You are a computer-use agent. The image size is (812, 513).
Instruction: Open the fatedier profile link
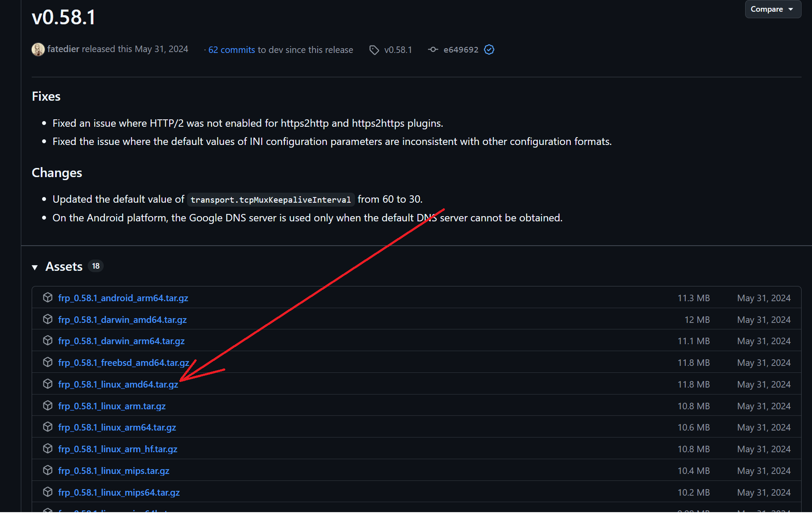click(x=63, y=49)
